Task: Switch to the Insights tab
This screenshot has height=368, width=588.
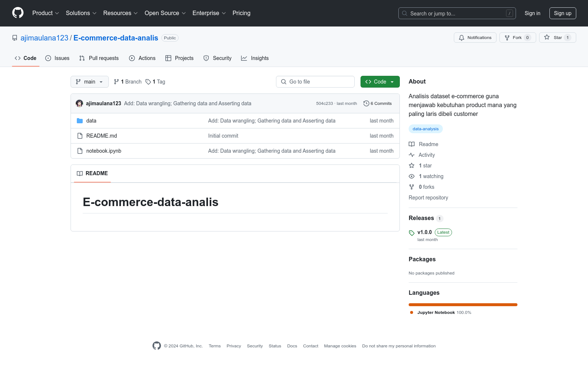Action: [255, 58]
